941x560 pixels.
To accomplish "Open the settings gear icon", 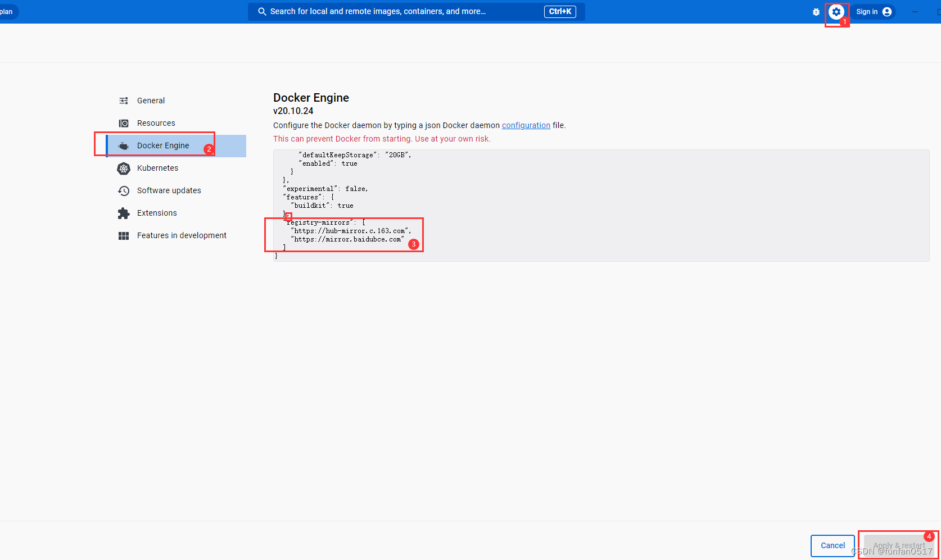I will (x=836, y=12).
